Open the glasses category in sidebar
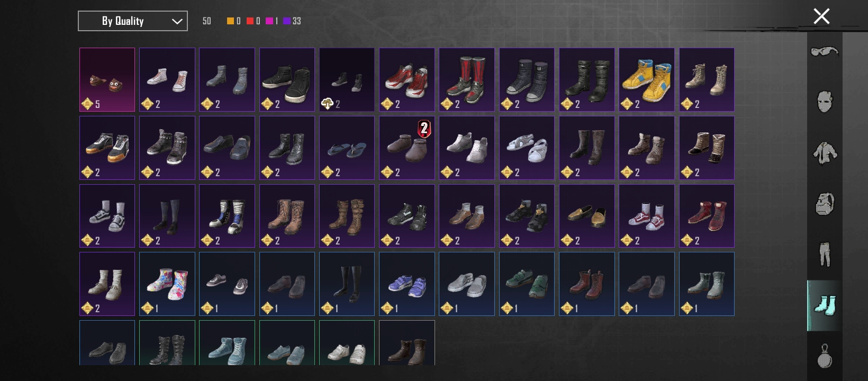The height and width of the screenshot is (381, 868). (825, 51)
